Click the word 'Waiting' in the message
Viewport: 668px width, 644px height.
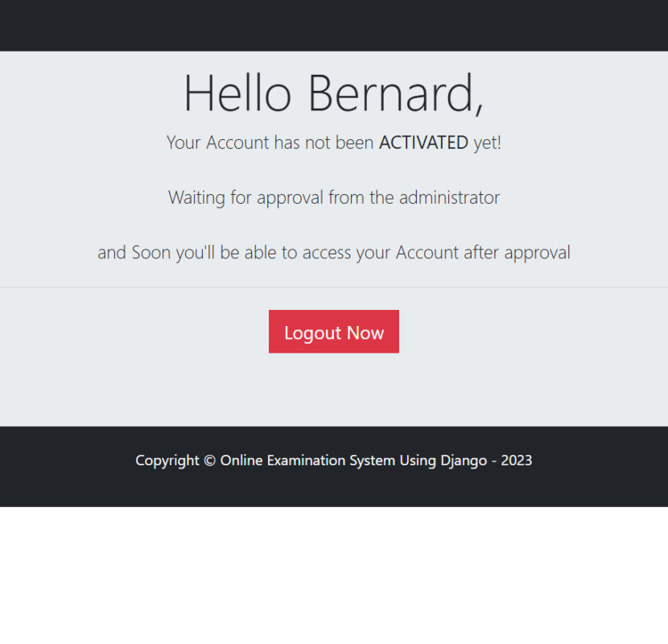(197, 197)
